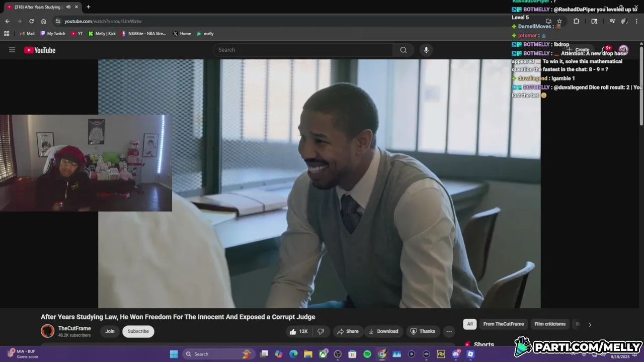Open TheCutFrame channel name link
Viewport: 644px width, 362px height.
(74, 328)
